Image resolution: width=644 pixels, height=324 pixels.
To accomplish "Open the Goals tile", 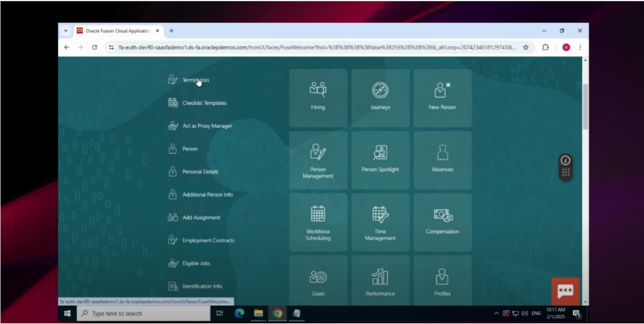I will pyautogui.click(x=318, y=281).
